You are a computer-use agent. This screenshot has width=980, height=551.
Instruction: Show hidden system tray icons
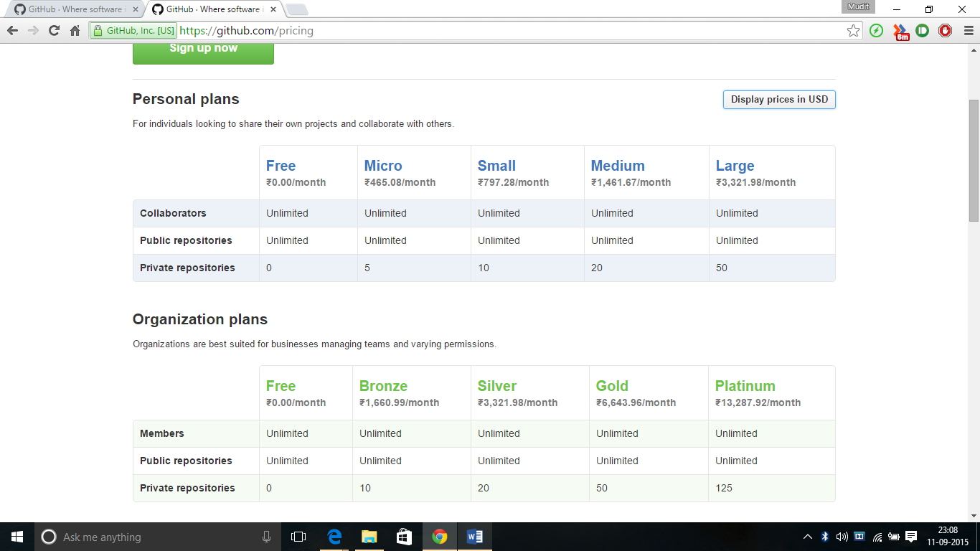pos(808,537)
